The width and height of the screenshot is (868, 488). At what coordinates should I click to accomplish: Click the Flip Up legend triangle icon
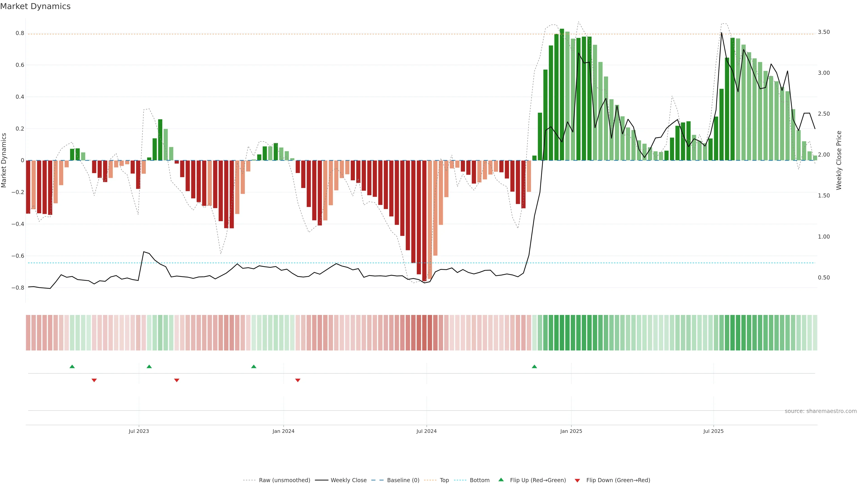501,480
